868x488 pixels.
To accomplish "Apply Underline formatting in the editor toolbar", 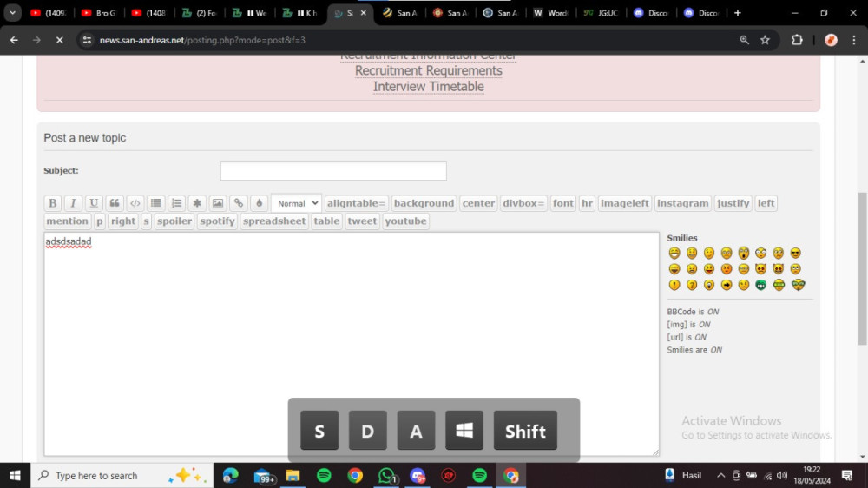I will [94, 203].
